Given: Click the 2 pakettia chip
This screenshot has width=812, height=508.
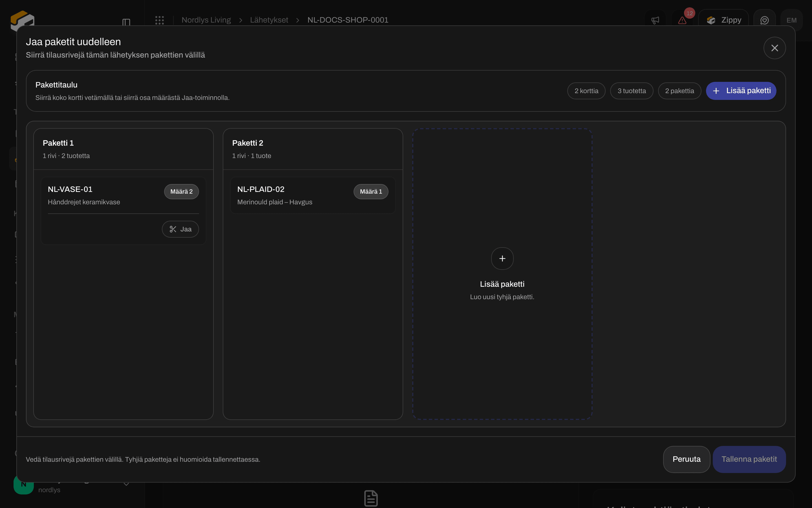Looking at the screenshot, I should [679, 91].
